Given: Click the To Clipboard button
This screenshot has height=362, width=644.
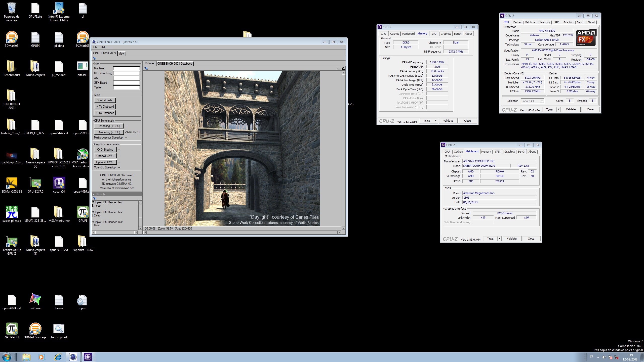Looking at the screenshot, I should [105, 107].
